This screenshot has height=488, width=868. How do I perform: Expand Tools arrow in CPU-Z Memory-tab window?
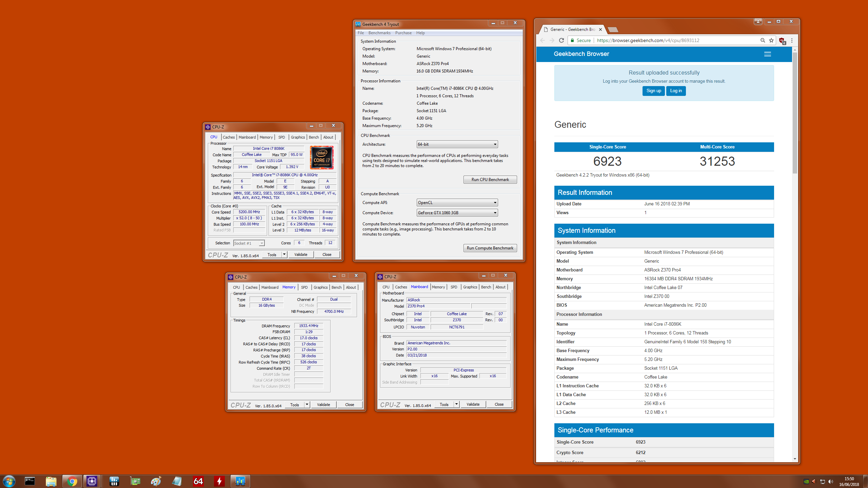click(307, 405)
